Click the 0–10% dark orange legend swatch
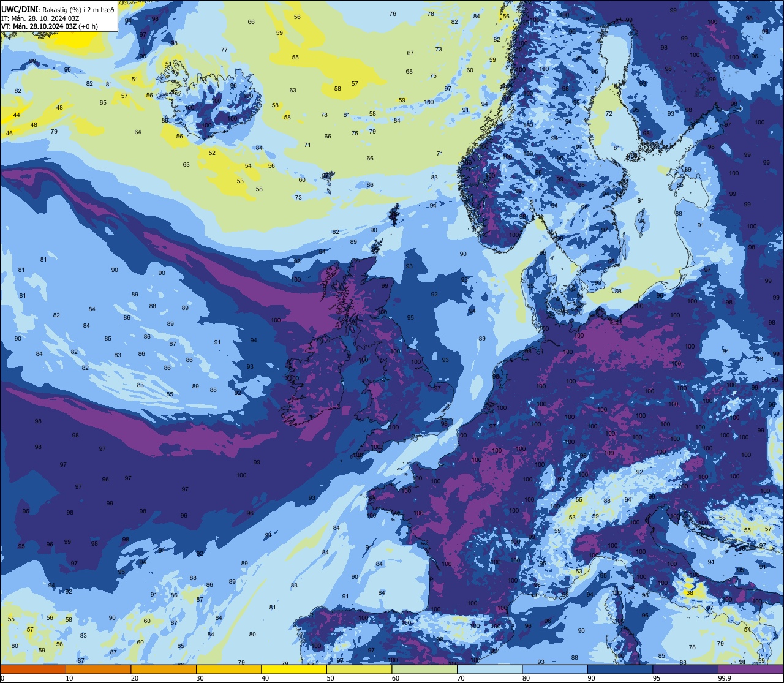784x683 pixels. (x=33, y=669)
